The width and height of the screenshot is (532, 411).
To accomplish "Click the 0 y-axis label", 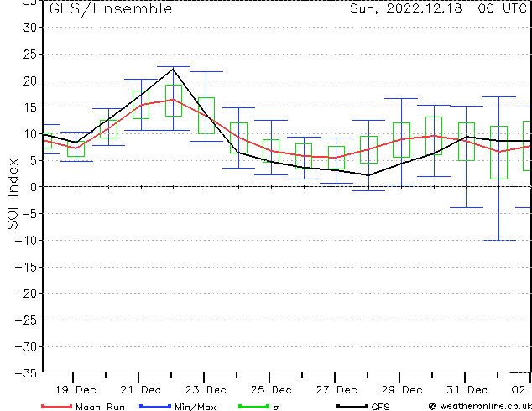I will [34, 187].
